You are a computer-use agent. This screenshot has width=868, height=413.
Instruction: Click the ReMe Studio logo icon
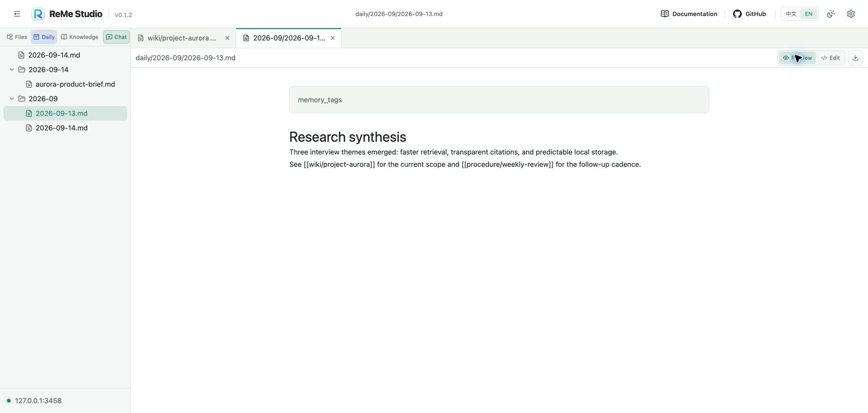tap(38, 14)
